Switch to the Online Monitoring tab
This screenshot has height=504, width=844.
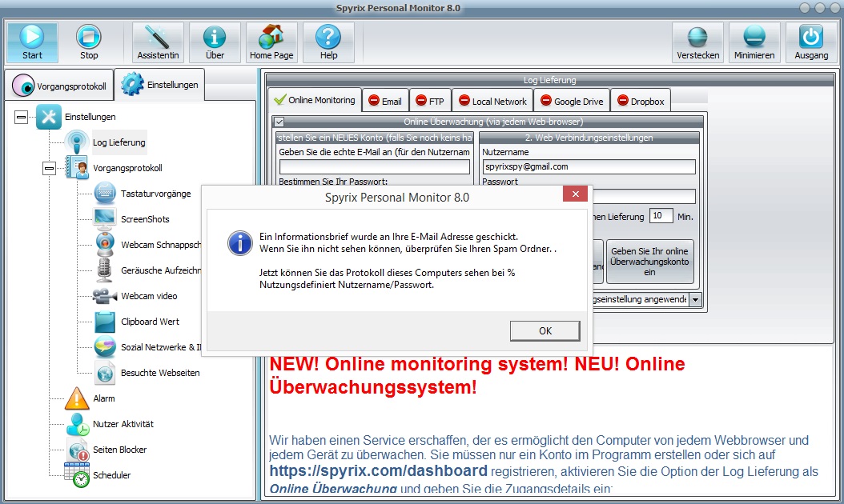(x=315, y=100)
